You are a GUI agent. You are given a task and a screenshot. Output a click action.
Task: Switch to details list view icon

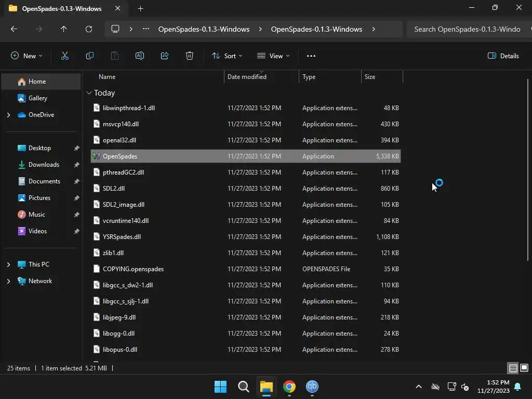[513, 368]
